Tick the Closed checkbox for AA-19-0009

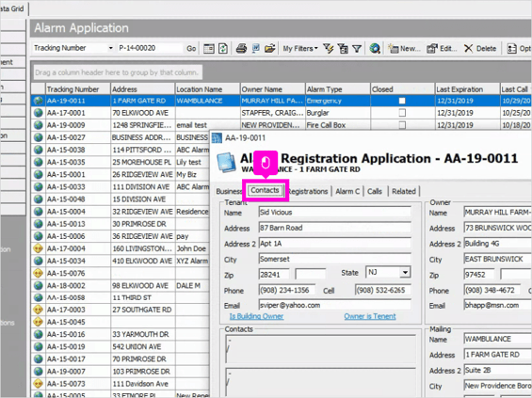point(402,125)
